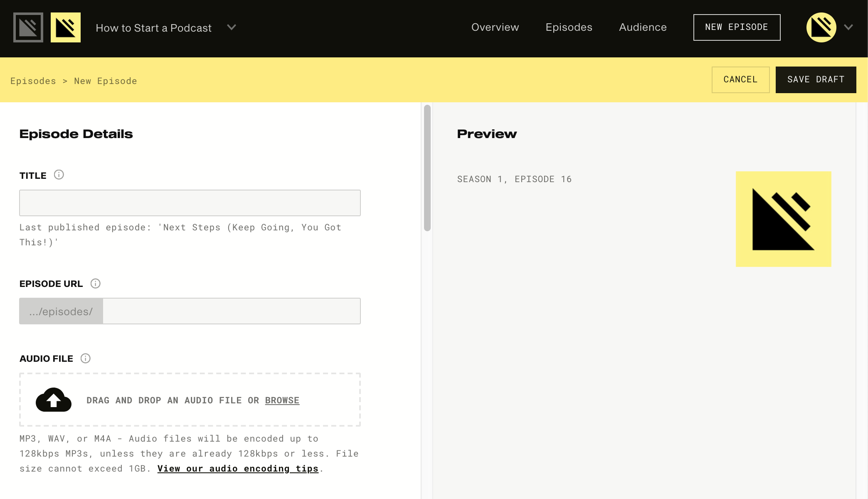Select the Episodes tab in navigation
The width and height of the screenshot is (868, 499).
click(x=570, y=27)
